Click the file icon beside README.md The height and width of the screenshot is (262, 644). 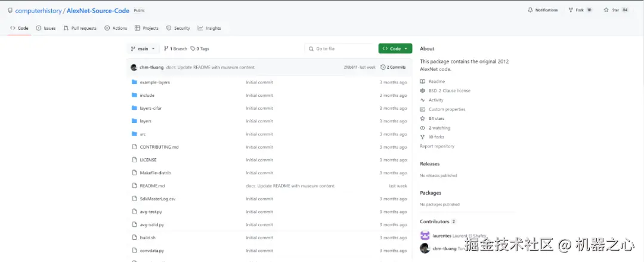click(x=134, y=186)
